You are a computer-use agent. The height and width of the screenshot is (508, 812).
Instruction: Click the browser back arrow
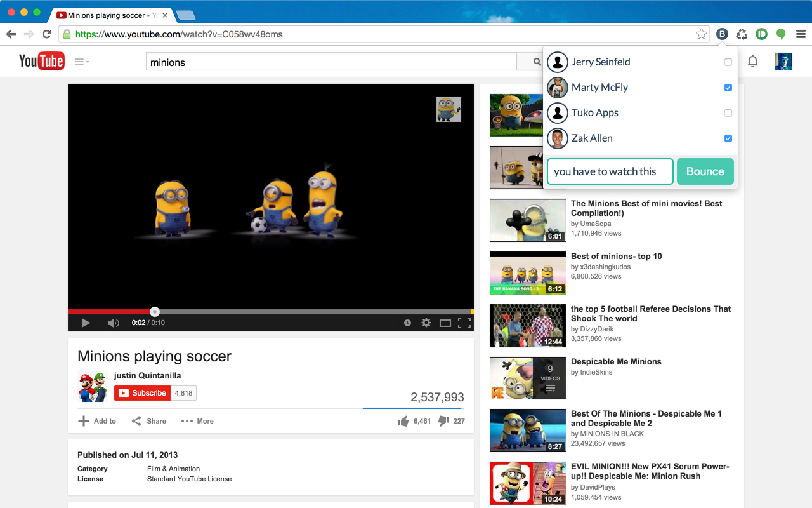click(x=11, y=34)
